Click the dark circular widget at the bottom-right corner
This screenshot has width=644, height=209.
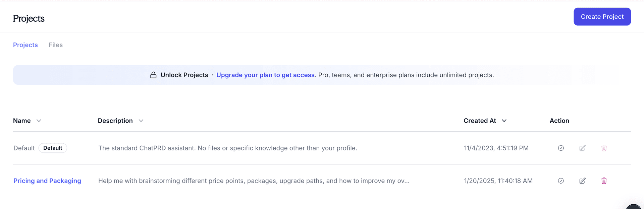click(634, 206)
